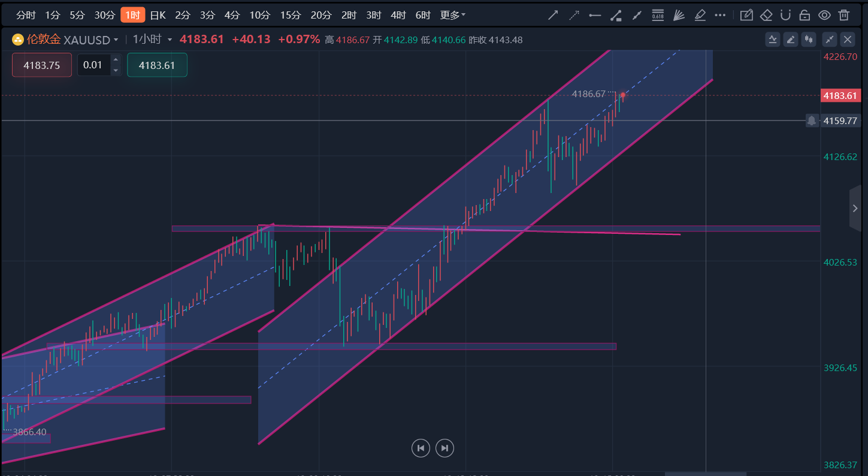868x476 pixels.
Task: Toggle the drawing lock
Action: [x=805, y=15]
